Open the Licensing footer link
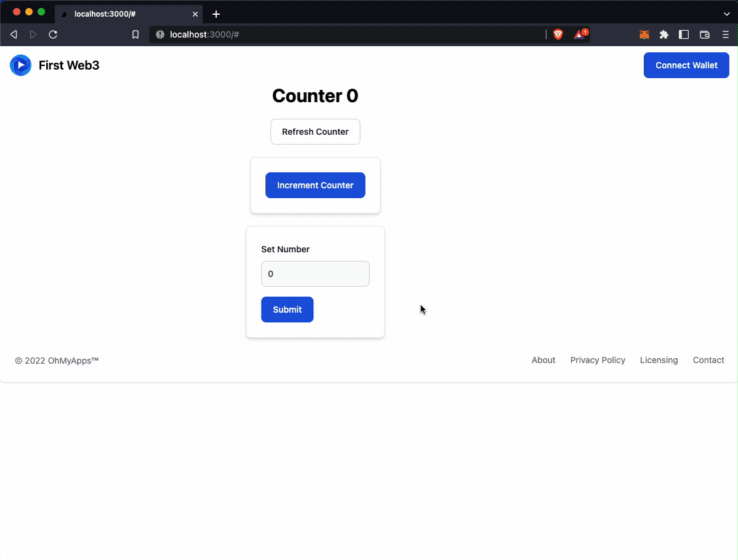The image size is (738, 560). pos(659,360)
